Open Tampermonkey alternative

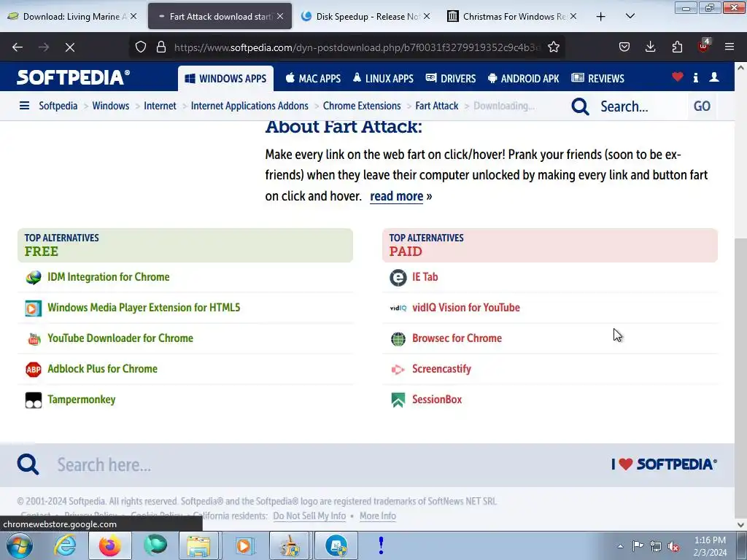(x=82, y=400)
